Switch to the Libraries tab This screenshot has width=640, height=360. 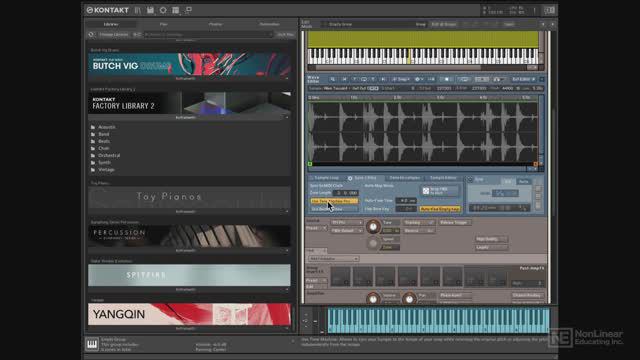(x=111, y=24)
